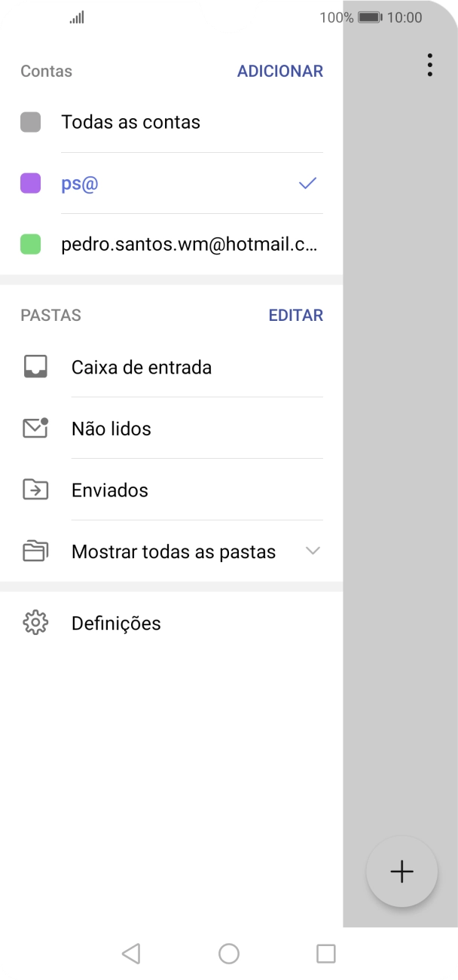Open the Definições gear icon
The width and height of the screenshot is (458, 980).
click(35, 623)
